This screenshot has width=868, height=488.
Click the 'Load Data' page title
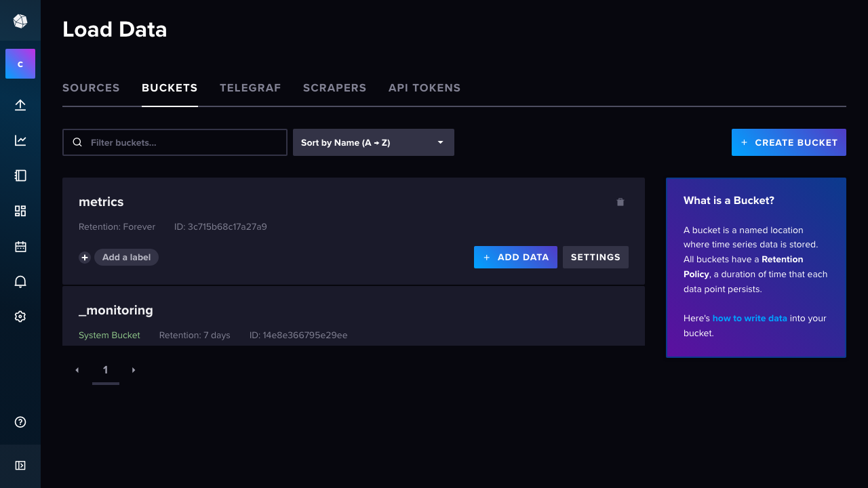pyautogui.click(x=115, y=29)
